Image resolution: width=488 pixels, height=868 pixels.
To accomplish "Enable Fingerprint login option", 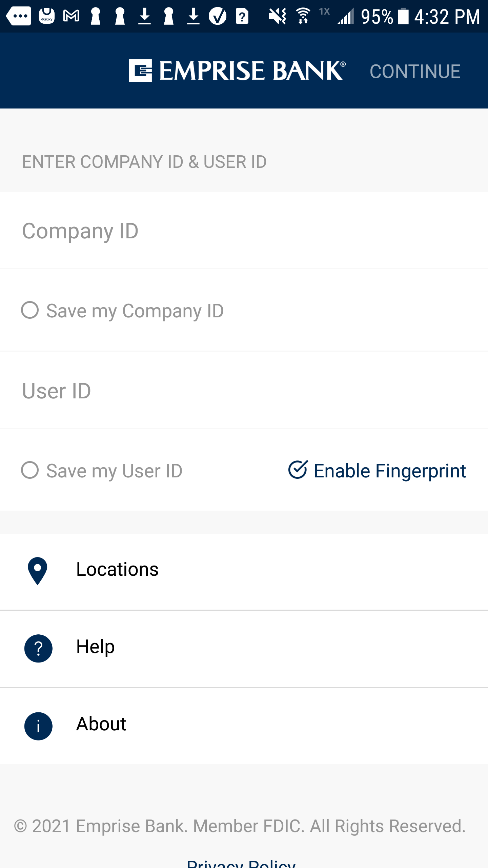I will [x=377, y=470].
